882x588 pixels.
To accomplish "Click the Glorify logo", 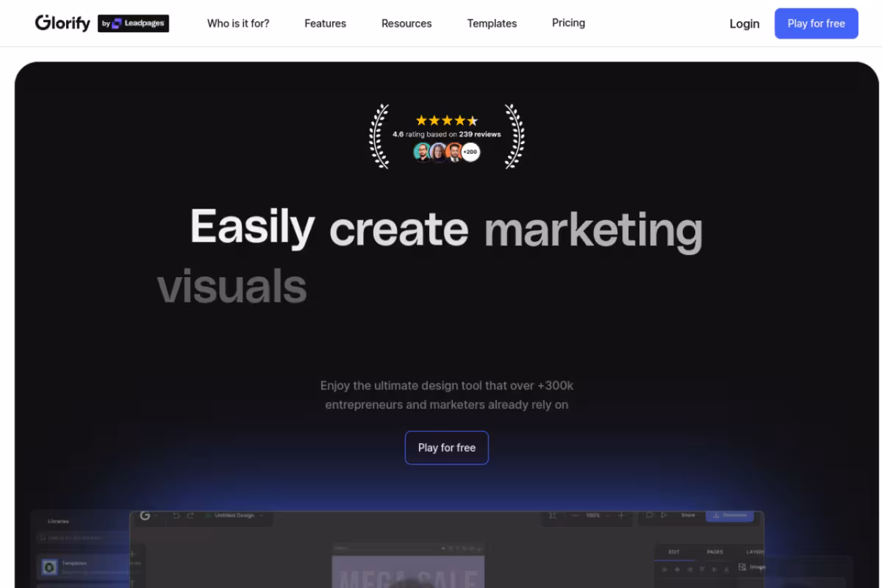I will click(x=62, y=23).
